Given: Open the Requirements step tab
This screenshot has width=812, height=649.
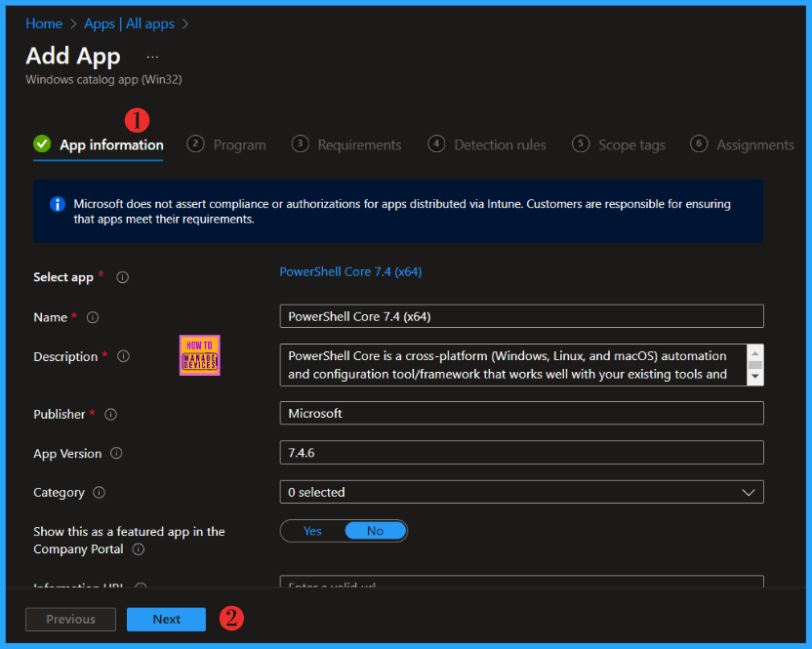Looking at the screenshot, I should tap(346, 145).
